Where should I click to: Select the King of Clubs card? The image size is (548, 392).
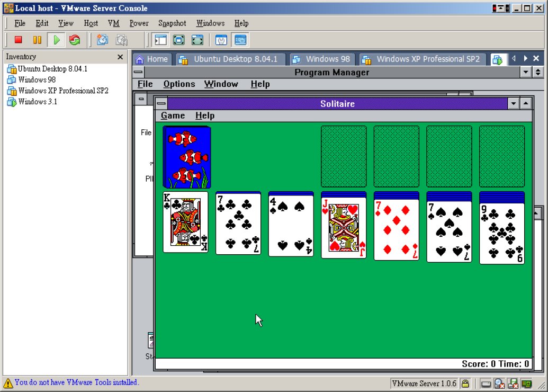pos(185,222)
